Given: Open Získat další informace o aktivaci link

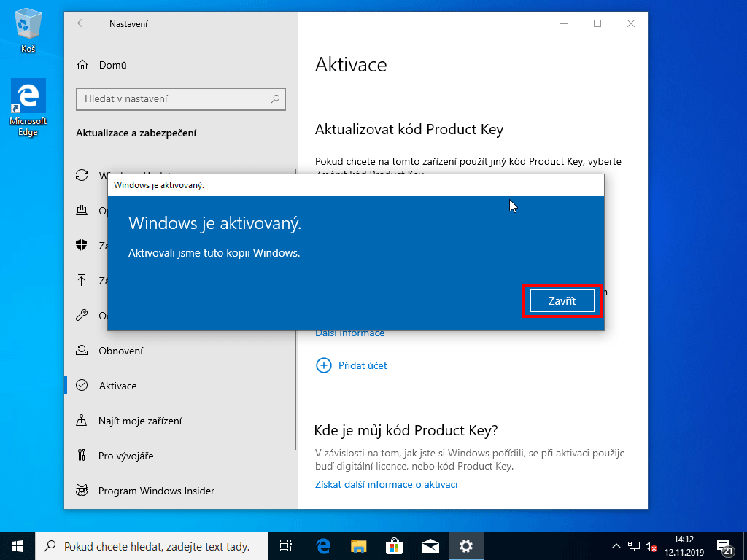Looking at the screenshot, I should click(387, 484).
